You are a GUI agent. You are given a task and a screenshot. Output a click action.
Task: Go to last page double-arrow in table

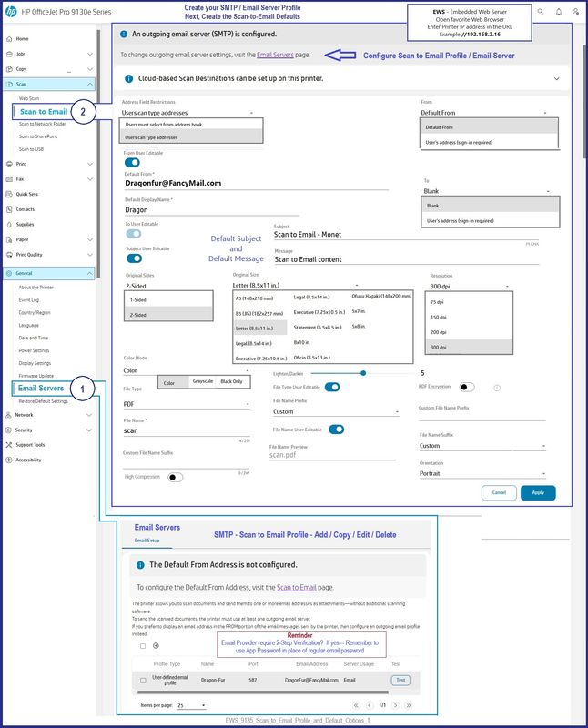click(409, 705)
